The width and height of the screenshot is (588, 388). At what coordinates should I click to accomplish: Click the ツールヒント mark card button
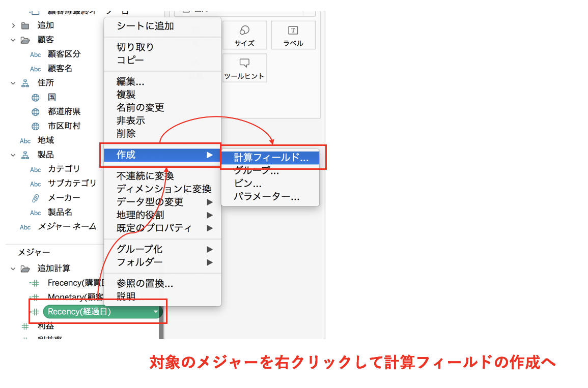[244, 68]
